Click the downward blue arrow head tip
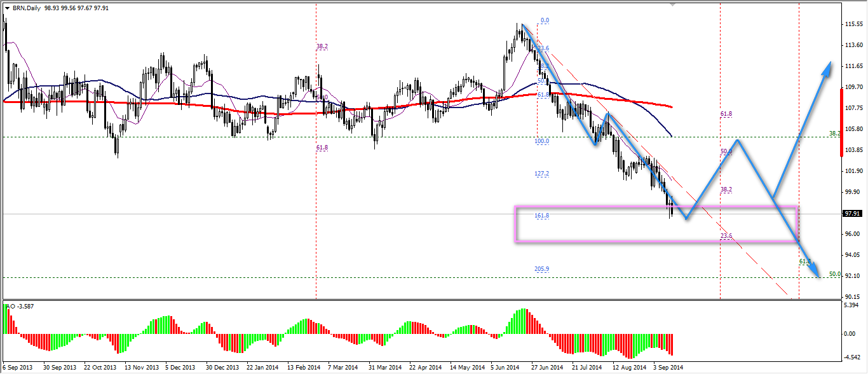 point(818,275)
